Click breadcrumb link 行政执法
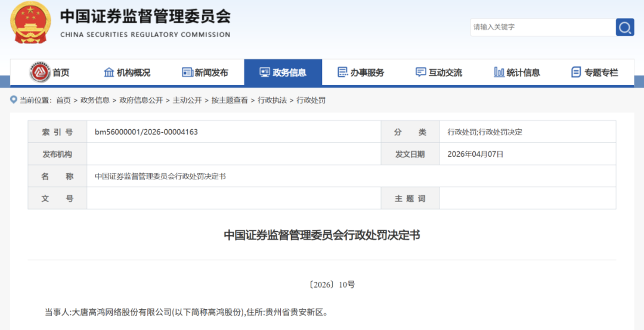 [272, 100]
